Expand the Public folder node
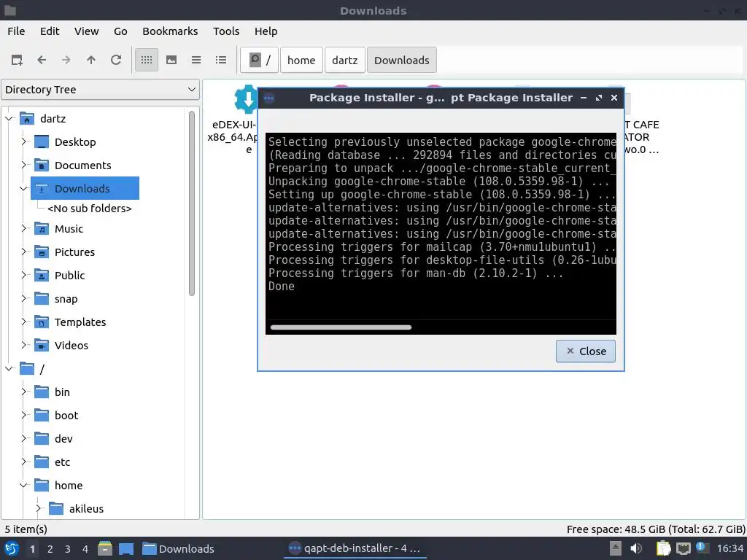The image size is (747, 560). click(x=23, y=275)
